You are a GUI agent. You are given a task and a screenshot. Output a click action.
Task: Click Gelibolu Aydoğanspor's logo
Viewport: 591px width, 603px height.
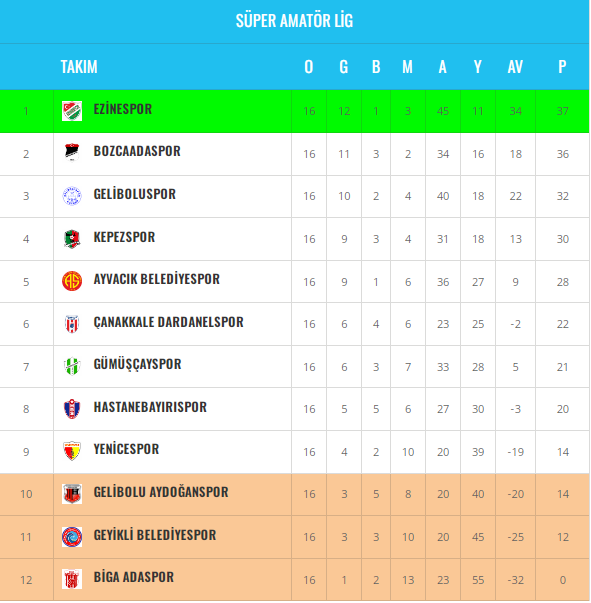coord(72,494)
